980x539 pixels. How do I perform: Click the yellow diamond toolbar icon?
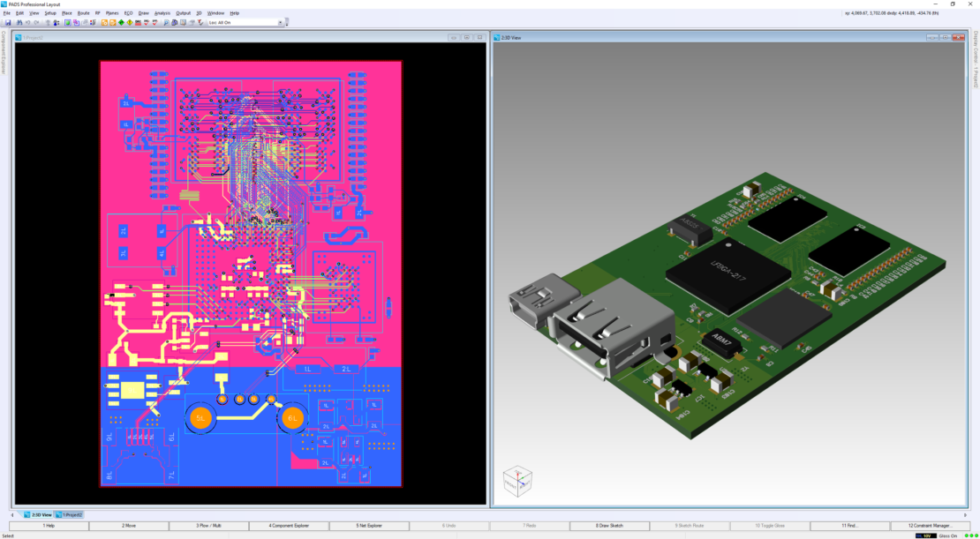click(130, 22)
